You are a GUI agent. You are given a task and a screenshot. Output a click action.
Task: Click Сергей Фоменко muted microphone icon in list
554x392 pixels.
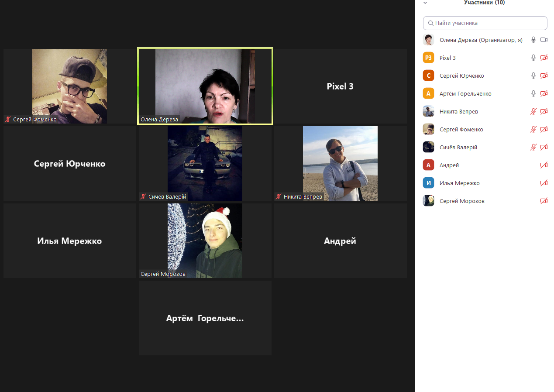click(x=533, y=129)
